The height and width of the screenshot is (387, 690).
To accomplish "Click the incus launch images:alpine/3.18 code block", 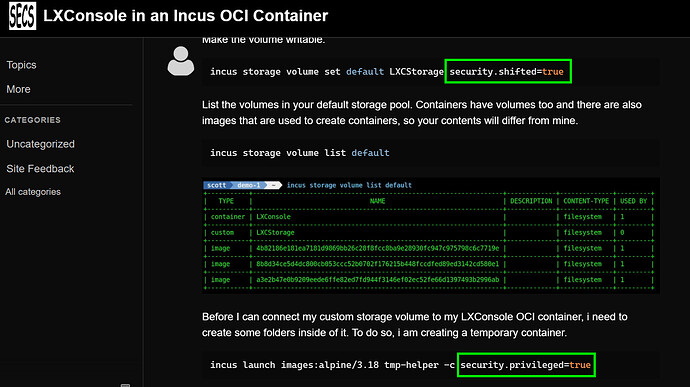I will pos(430,365).
